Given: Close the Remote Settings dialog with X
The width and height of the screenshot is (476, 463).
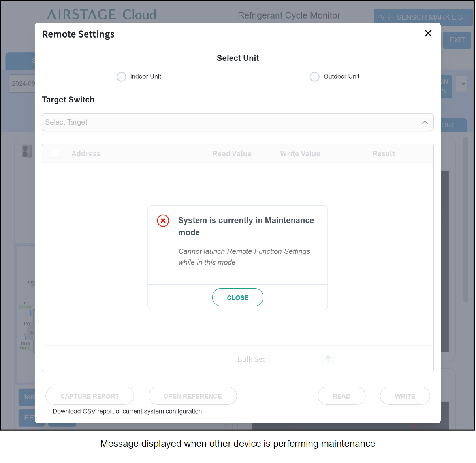Looking at the screenshot, I should pos(428,34).
